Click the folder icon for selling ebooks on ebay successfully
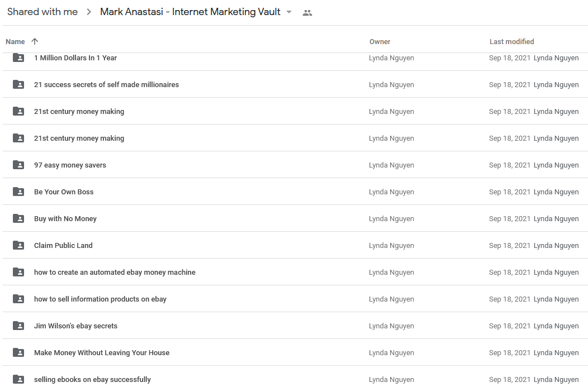Viewport: 588px width, 387px height. pos(18,379)
